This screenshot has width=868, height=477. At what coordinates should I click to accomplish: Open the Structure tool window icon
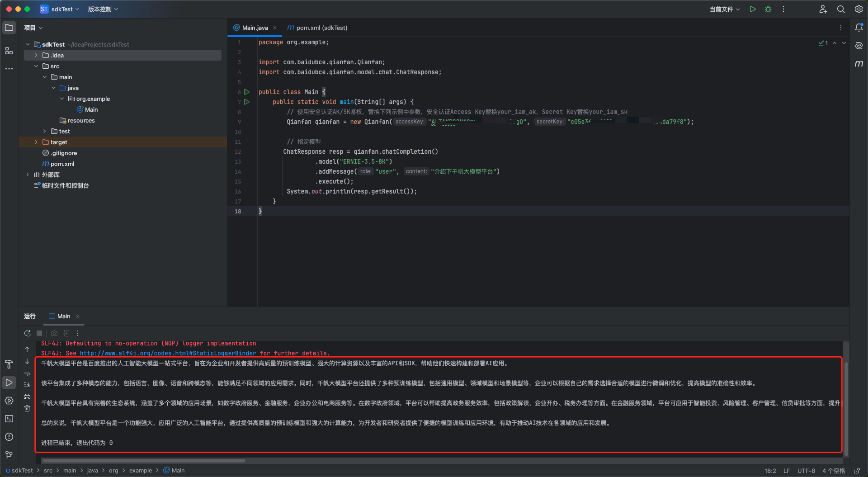point(9,51)
